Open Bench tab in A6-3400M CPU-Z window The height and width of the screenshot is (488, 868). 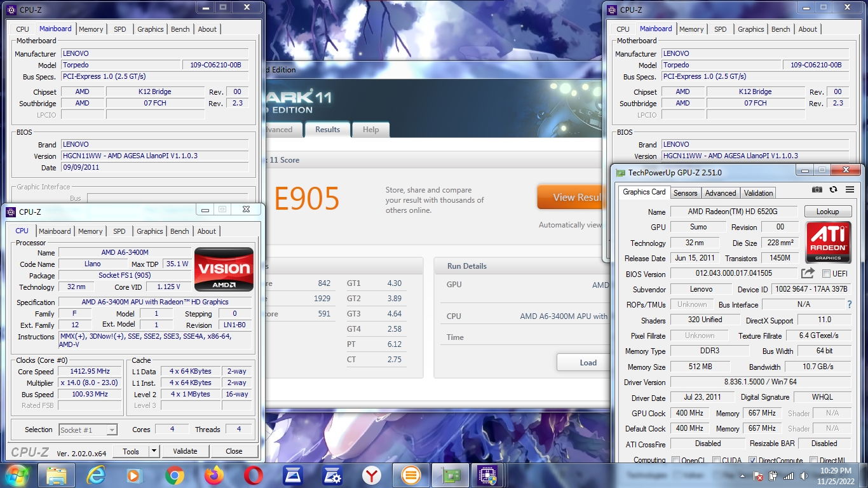(180, 231)
